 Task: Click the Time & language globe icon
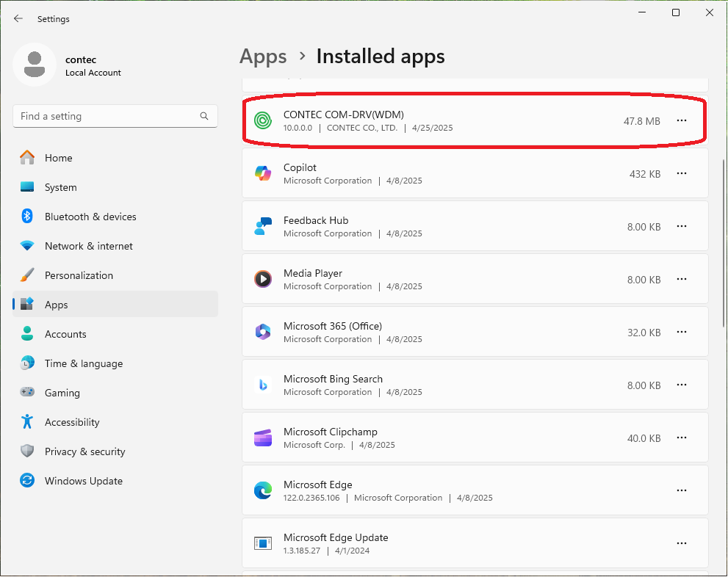pyautogui.click(x=27, y=363)
